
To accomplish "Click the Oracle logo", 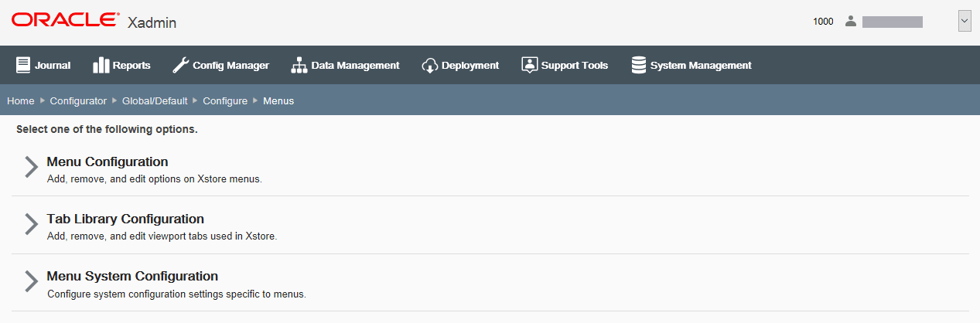I will [x=66, y=20].
